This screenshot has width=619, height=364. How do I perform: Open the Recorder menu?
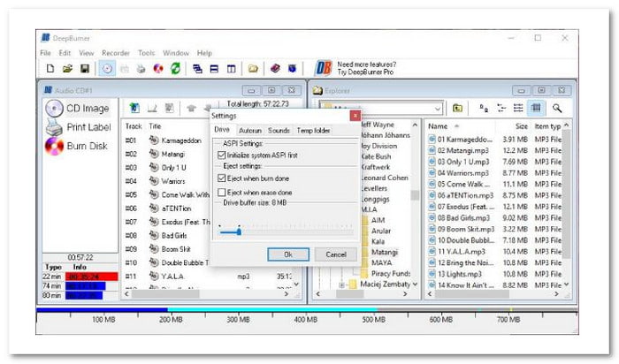(x=116, y=53)
